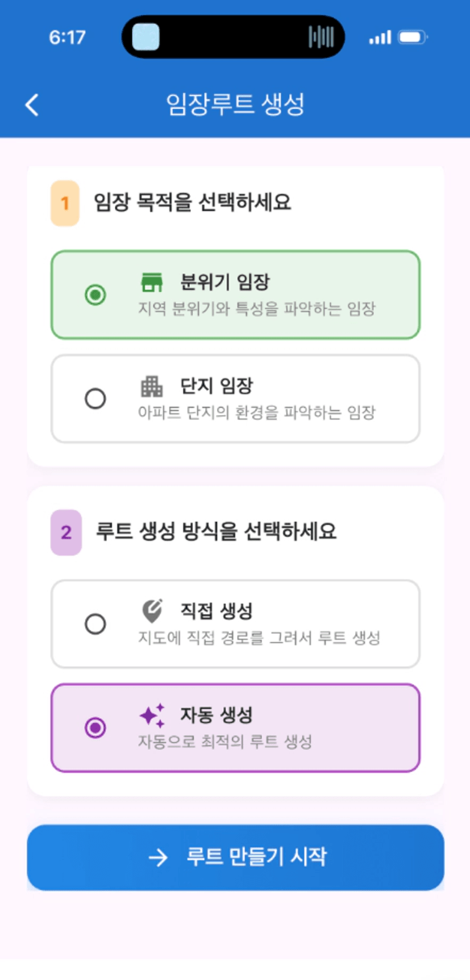Select the 자동 생성 radio button
Viewport: 470px width, 980px height.
95,727
